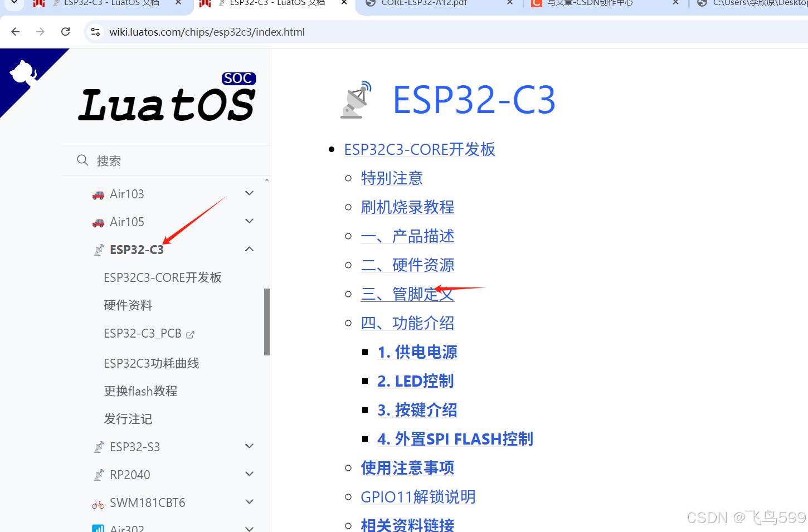
Task: Select ESP32-C3 in the sidebar
Action: 137,250
